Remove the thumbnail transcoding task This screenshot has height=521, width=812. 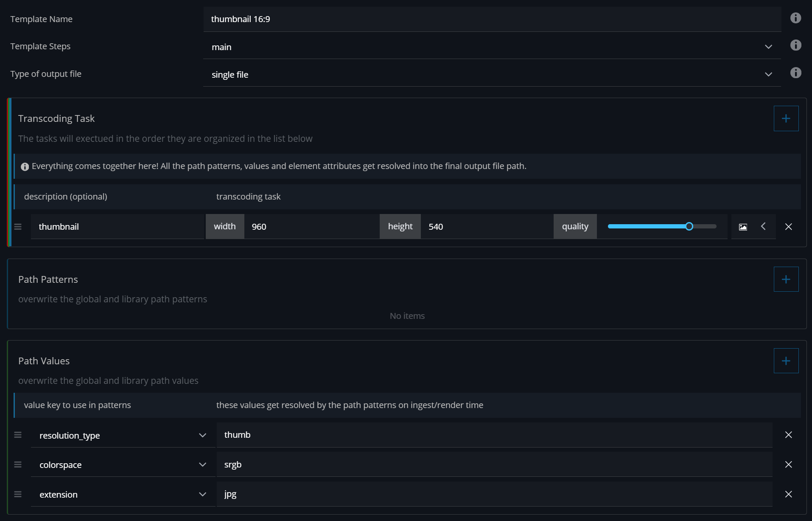(788, 227)
